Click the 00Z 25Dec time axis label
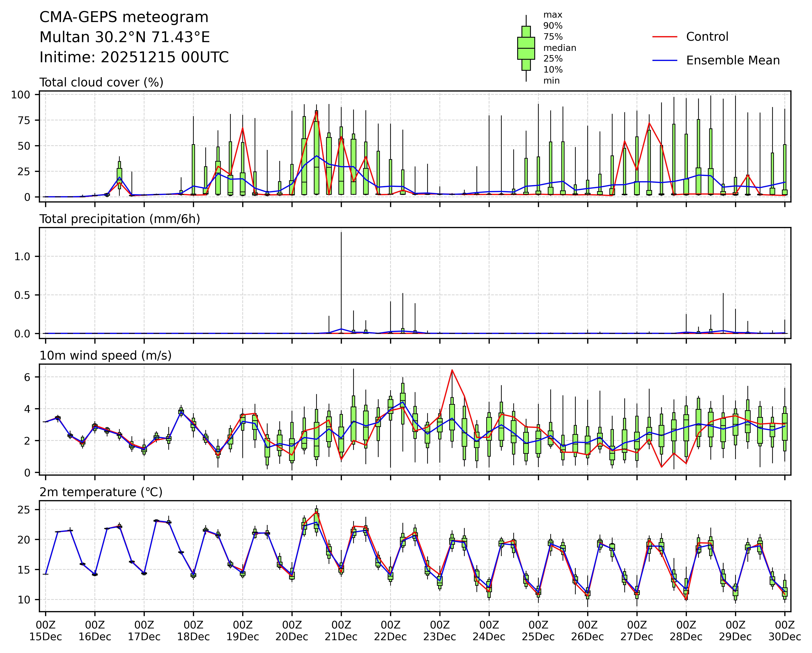Viewport: 812px width, 653px height. (538, 631)
